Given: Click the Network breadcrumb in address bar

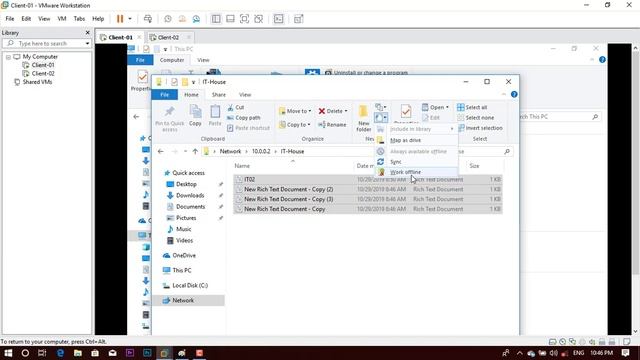Looking at the screenshot, I should (x=231, y=151).
